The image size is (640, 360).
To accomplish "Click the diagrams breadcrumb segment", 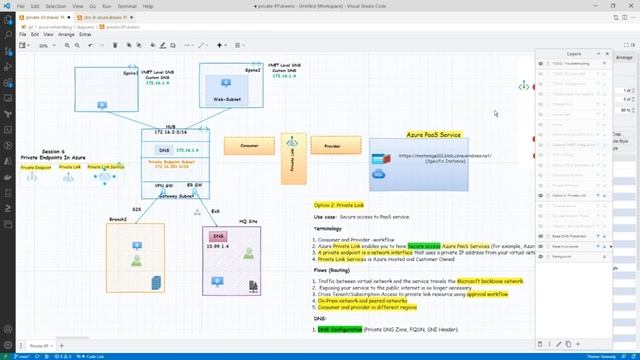I will point(85,27).
